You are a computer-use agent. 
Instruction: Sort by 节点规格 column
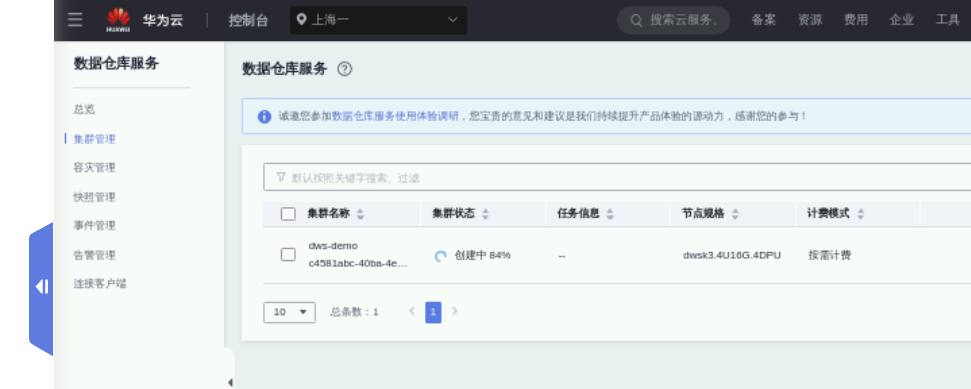pyautogui.click(x=735, y=214)
